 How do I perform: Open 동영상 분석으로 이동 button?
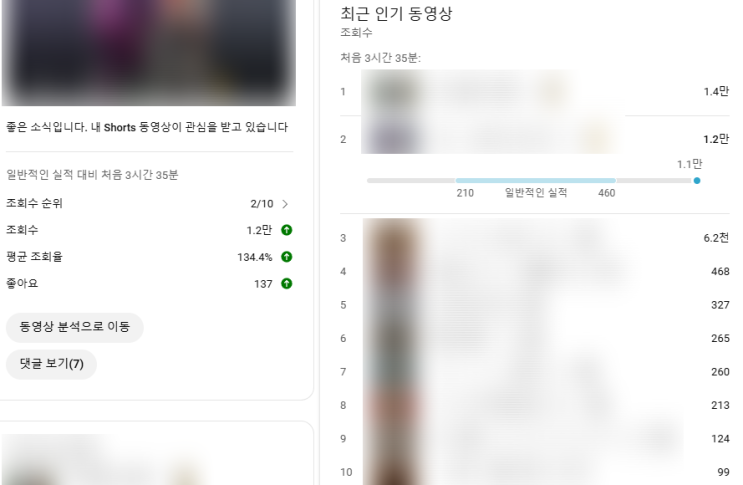pyautogui.click(x=74, y=327)
